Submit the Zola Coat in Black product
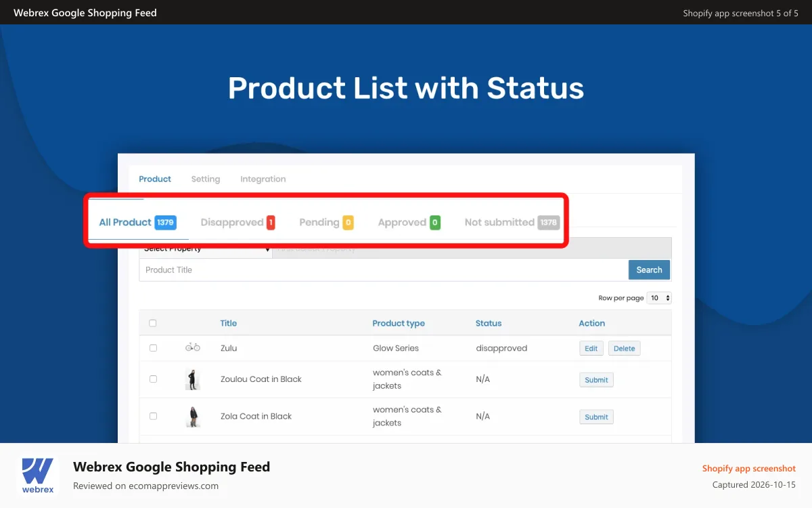This screenshot has width=812, height=508. (596, 417)
